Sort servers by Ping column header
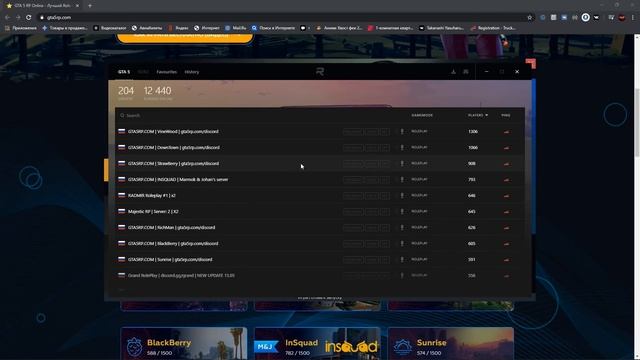 click(506, 115)
